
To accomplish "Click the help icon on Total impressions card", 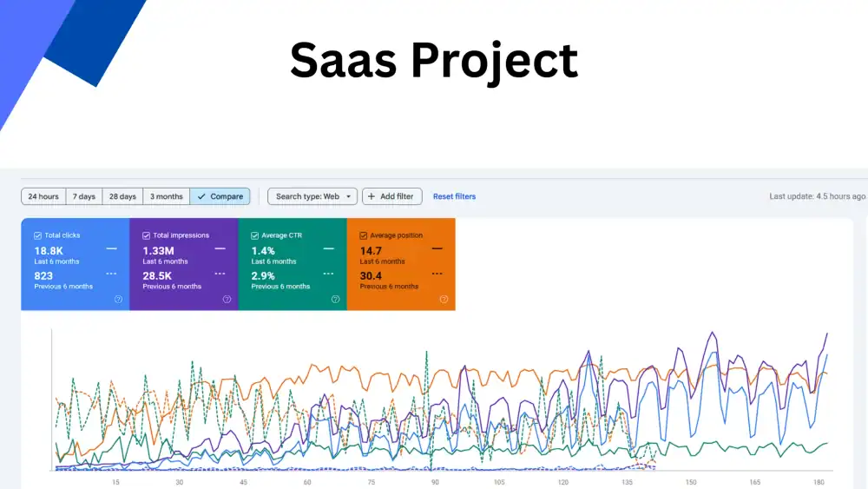I will (227, 300).
